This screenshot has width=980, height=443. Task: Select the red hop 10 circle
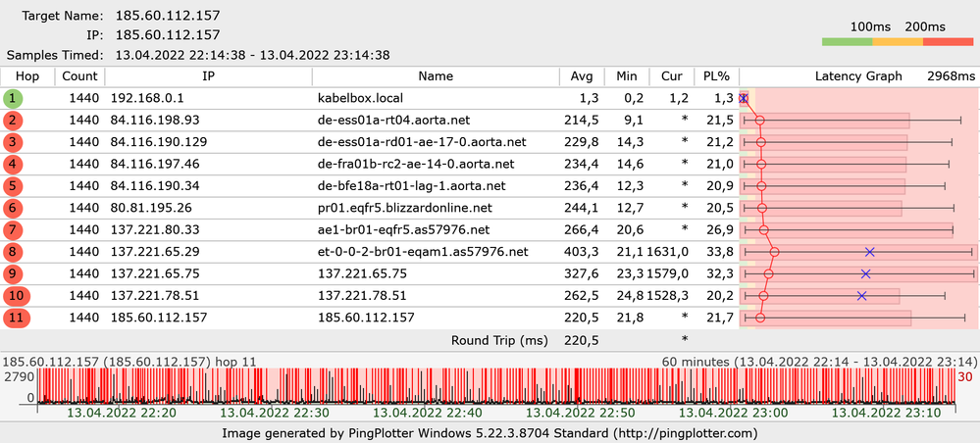[16, 296]
